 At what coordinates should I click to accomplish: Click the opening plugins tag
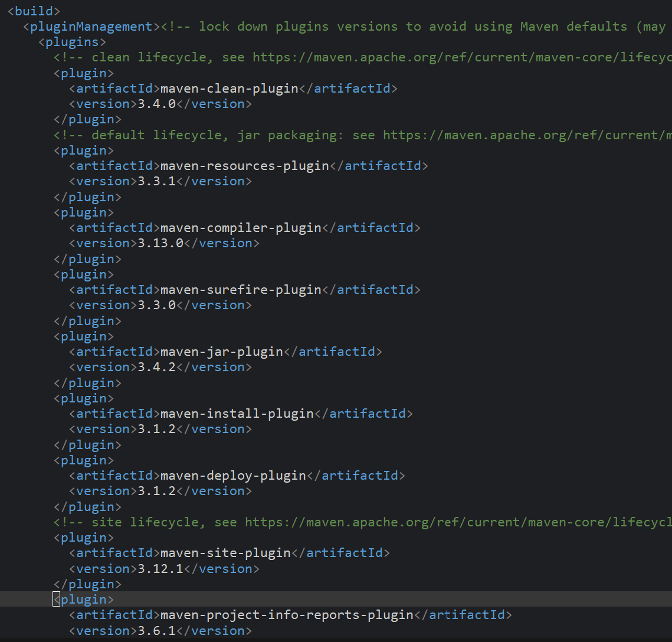click(72, 42)
